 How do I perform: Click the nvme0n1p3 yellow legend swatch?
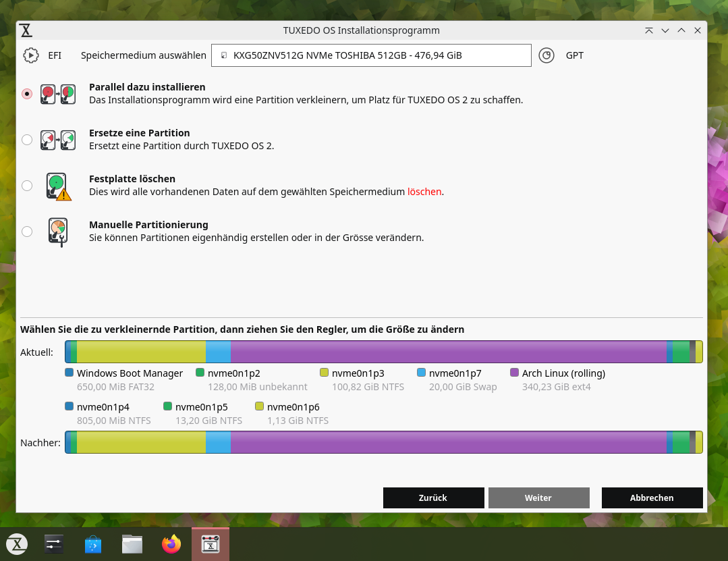324,373
